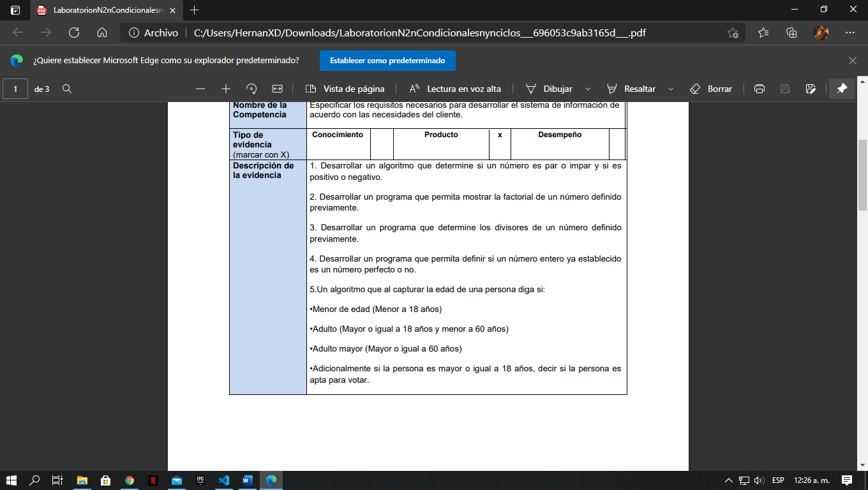Open the PDF search magnifier
Image resolution: width=868 pixels, height=490 pixels.
click(67, 89)
